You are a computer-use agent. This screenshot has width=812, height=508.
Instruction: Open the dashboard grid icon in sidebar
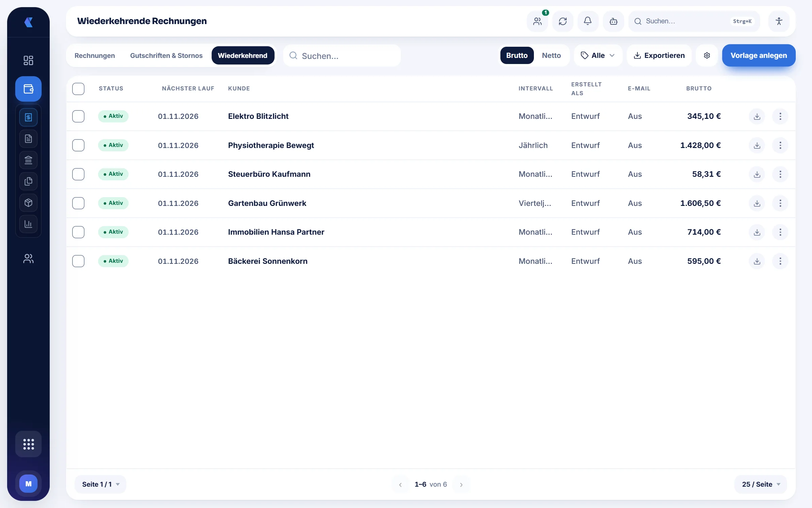tap(28, 60)
